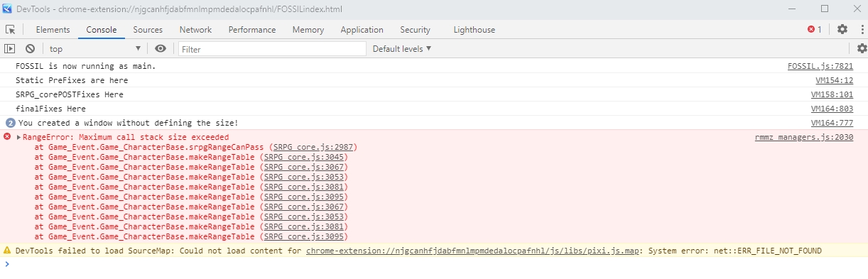Switch to the Network tab
868x279 pixels.
[x=195, y=29]
